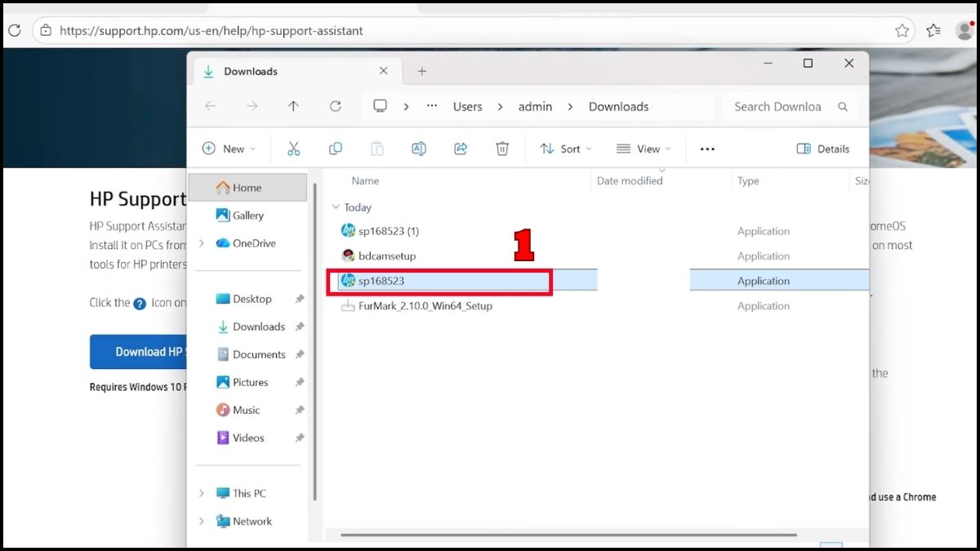Open Videos in navigation pane
The width and height of the screenshot is (980, 551).
coord(248,438)
